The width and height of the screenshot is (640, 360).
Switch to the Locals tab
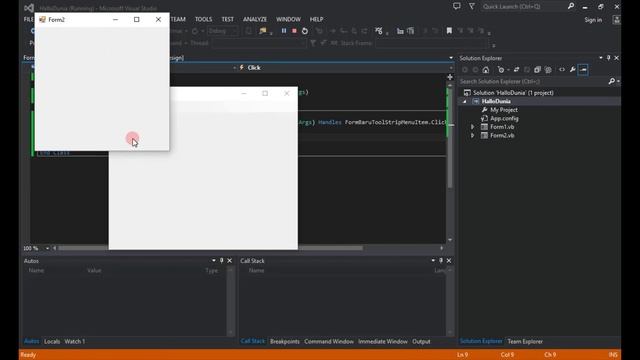[x=52, y=342]
